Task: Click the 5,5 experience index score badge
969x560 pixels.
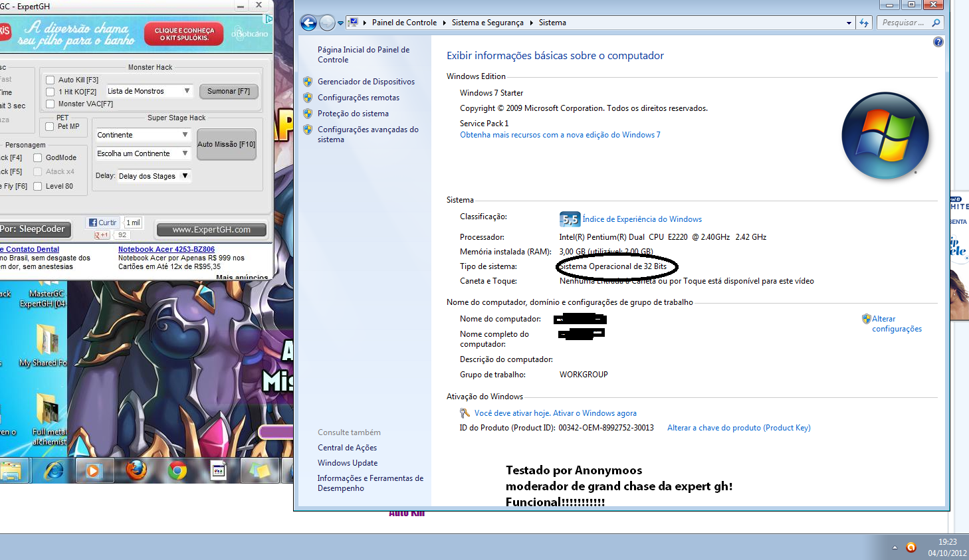Action: [x=570, y=219]
